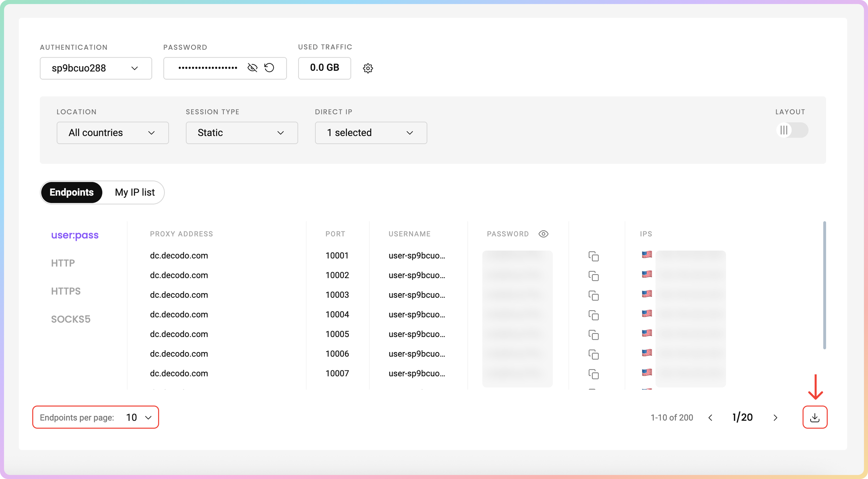Select the SOCKS5 protocol tab

pos(71,319)
